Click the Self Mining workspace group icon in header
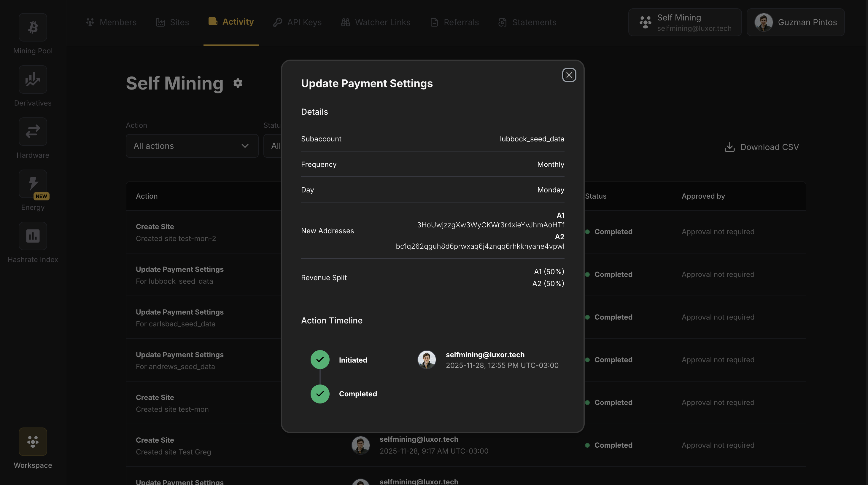Image resolution: width=868 pixels, height=485 pixels. click(x=645, y=22)
